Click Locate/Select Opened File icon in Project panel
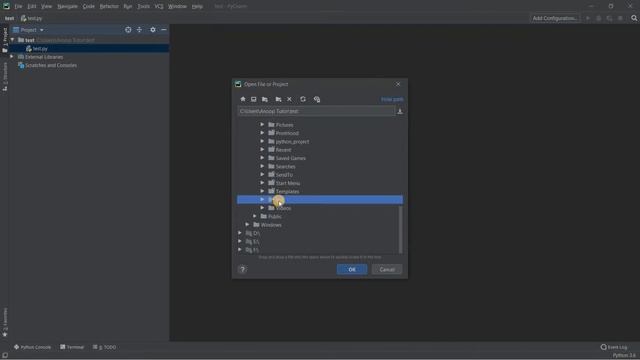This screenshot has height=360, width=640. [x=128, y=30]
